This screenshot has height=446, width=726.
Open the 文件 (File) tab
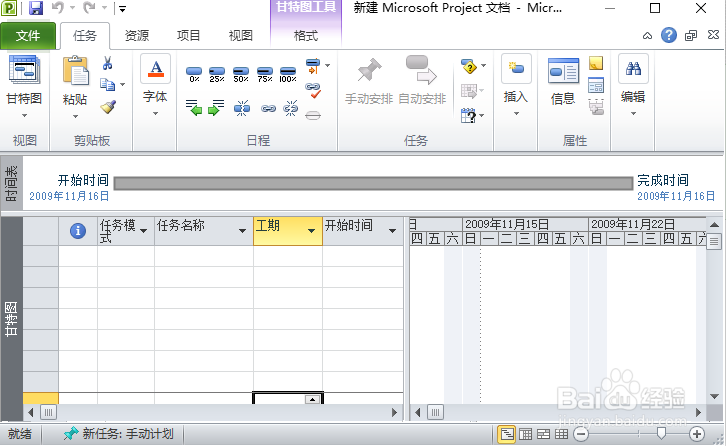(28, 36)
